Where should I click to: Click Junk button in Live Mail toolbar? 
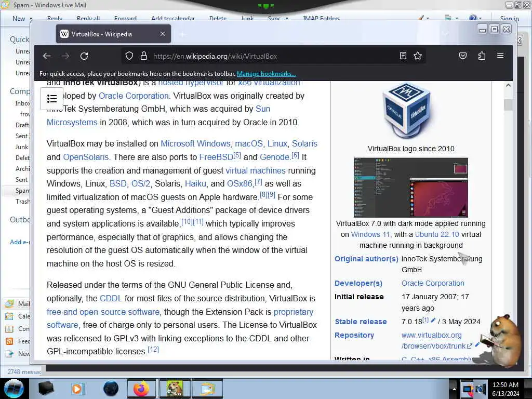pos(247,18)
